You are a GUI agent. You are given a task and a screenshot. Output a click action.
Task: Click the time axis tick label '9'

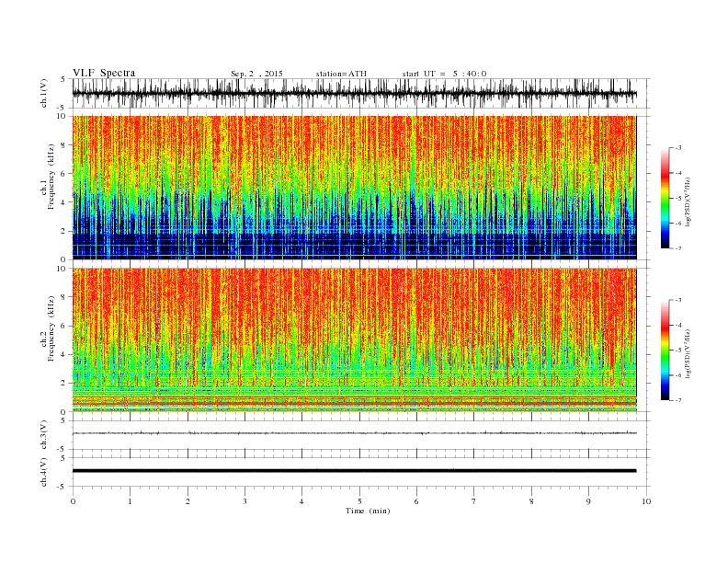(x=589, y=501)
